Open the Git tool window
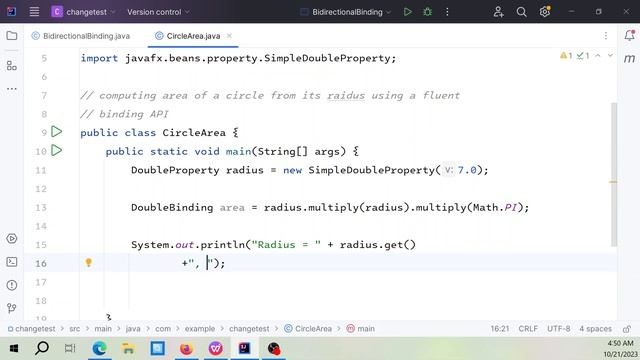The width and height of the screenshot is (640, 360). coord(12,308)
